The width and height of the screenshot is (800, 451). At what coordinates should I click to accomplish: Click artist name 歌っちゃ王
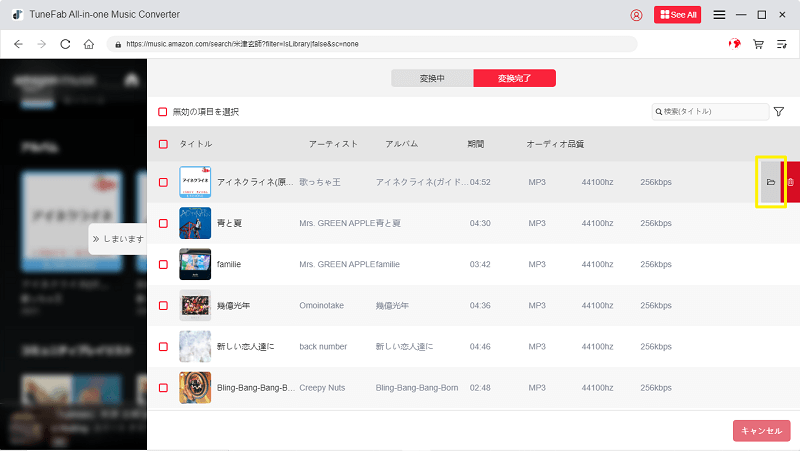point(320,182)
